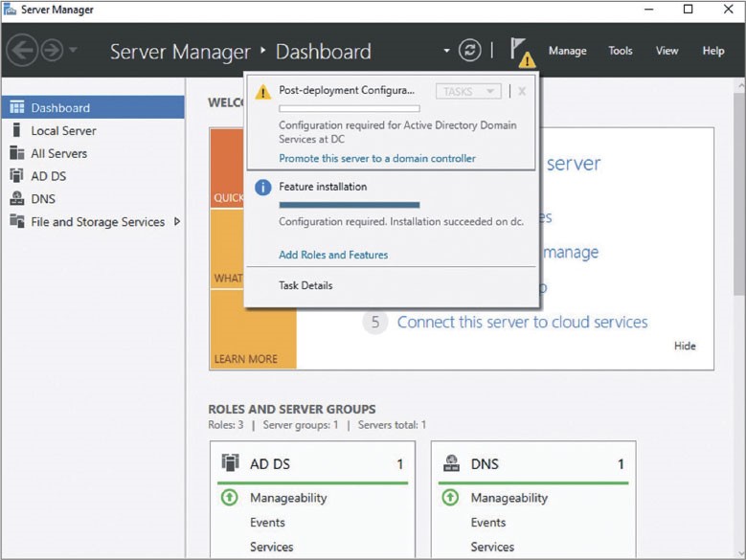The height and width of the screenshot is (560, 746).
Task: Click the forward navigation arrow icon
Action: click(x=51, y=51)
